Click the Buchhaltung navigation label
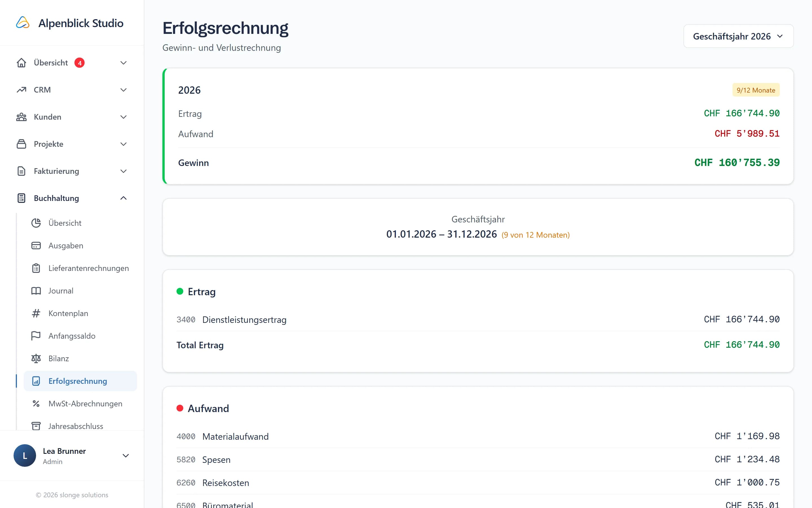The image size is (812, 508). pyautogui.click(x=56, y=198)
